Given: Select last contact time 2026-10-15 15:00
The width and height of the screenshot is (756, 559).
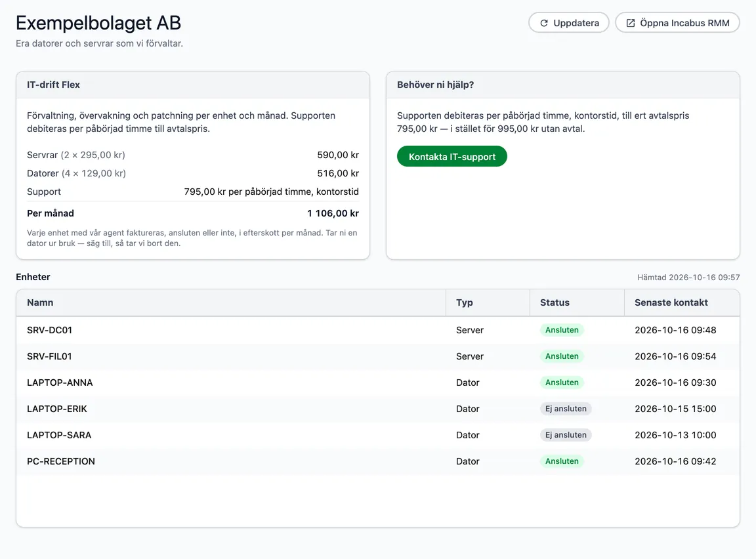Looking at the screenshot, I should [675, 409].
